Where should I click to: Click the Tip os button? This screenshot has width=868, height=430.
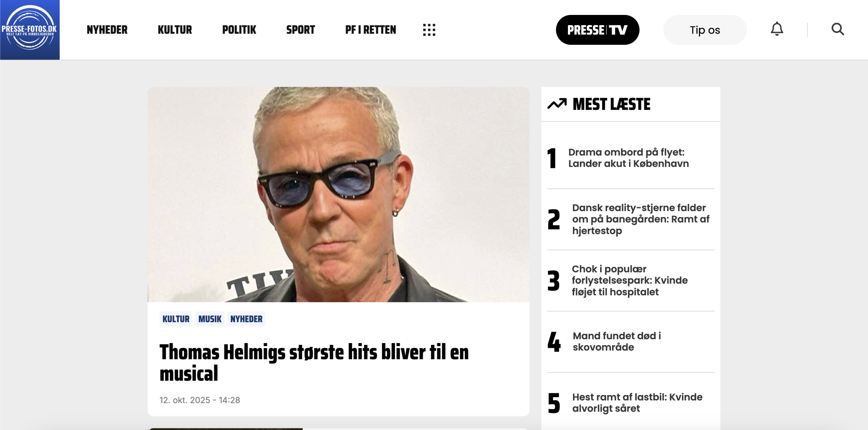point(705,30)
